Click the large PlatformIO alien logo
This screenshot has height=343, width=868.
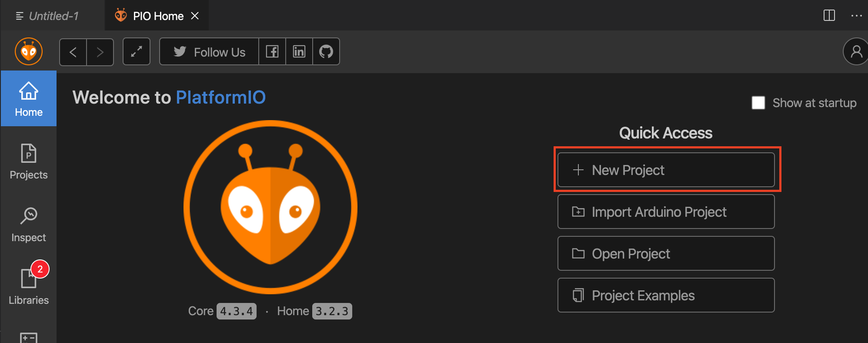pos(270,207)
